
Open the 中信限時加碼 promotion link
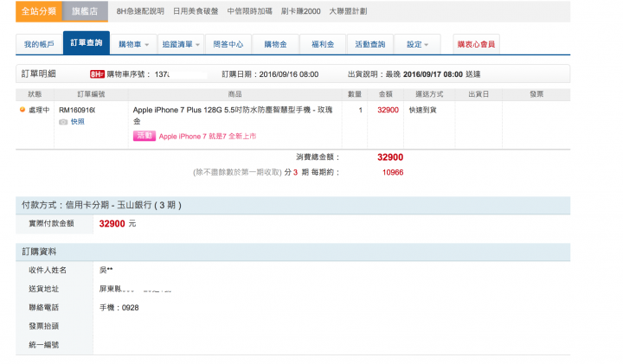pos(249,11)
